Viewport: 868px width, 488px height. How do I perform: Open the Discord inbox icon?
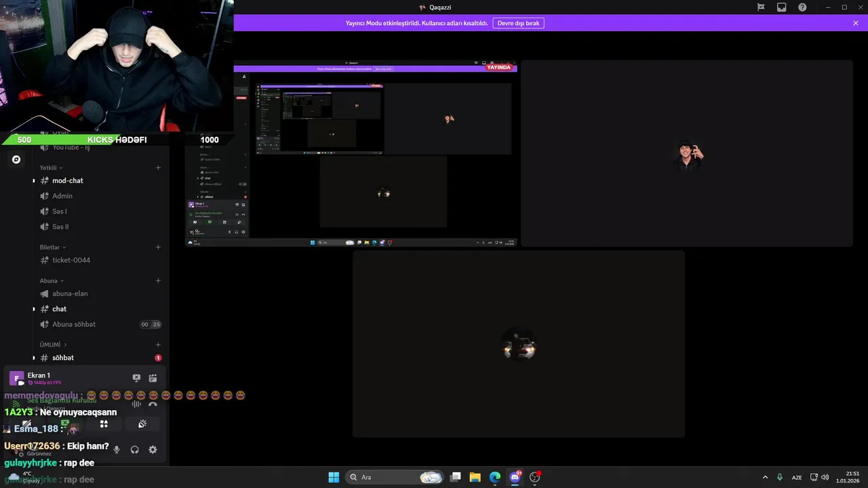point(782,7)
